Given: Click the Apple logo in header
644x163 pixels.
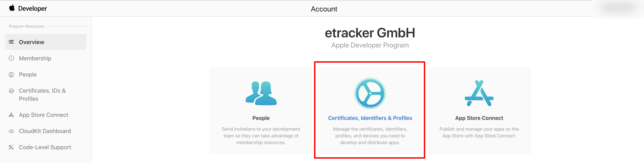Looking at the screenshot, I should click(x=12, y=8).
